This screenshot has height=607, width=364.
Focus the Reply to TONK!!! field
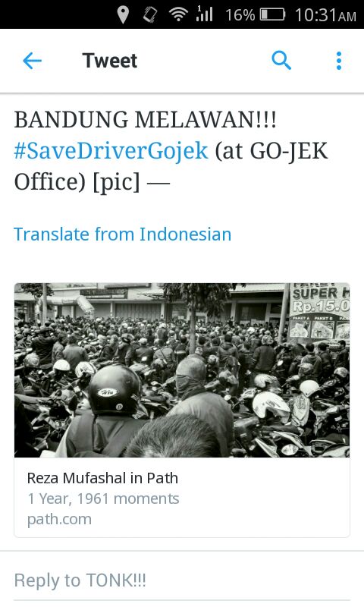[182, 580]
